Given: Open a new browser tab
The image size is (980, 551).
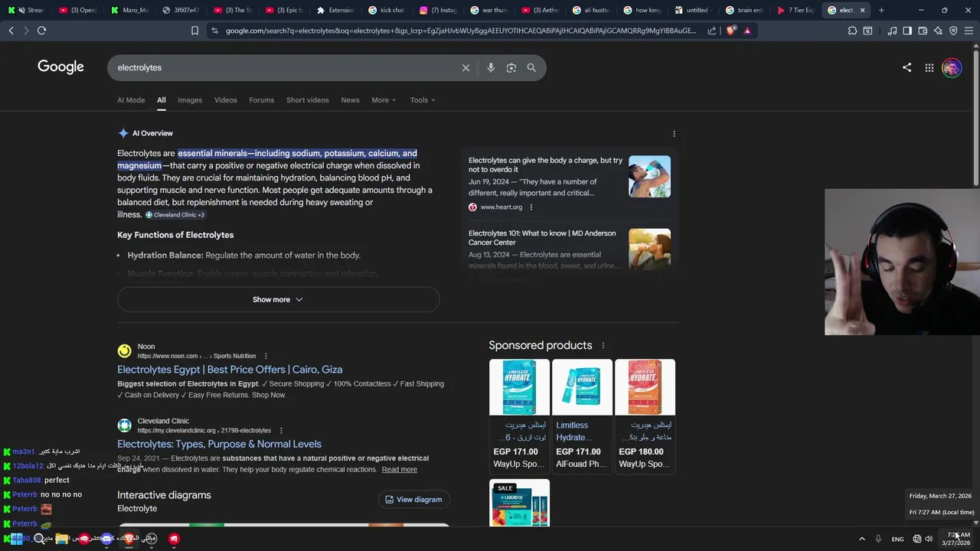Looking at the screenshot, I should 881,10.
